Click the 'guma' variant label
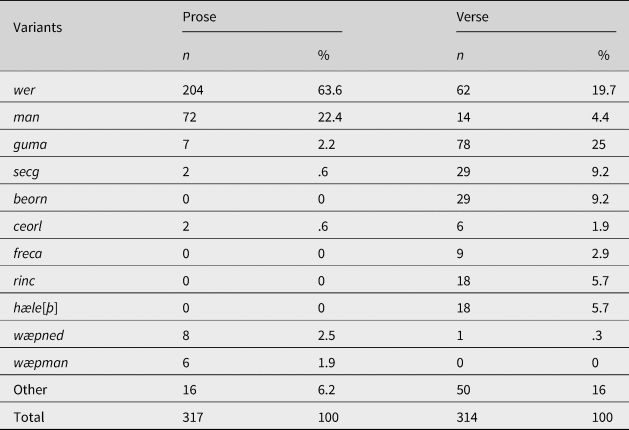The width and height of the screenshot is (629, 430). [29, 144]
